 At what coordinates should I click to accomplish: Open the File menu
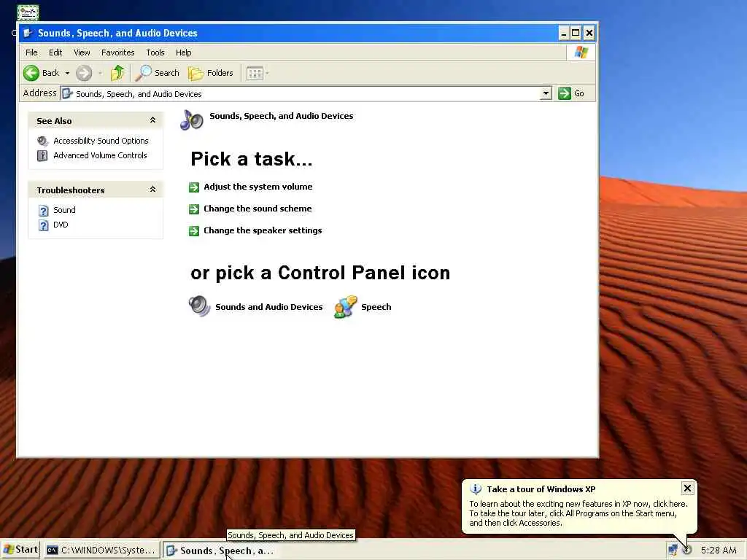pos(31,52)
